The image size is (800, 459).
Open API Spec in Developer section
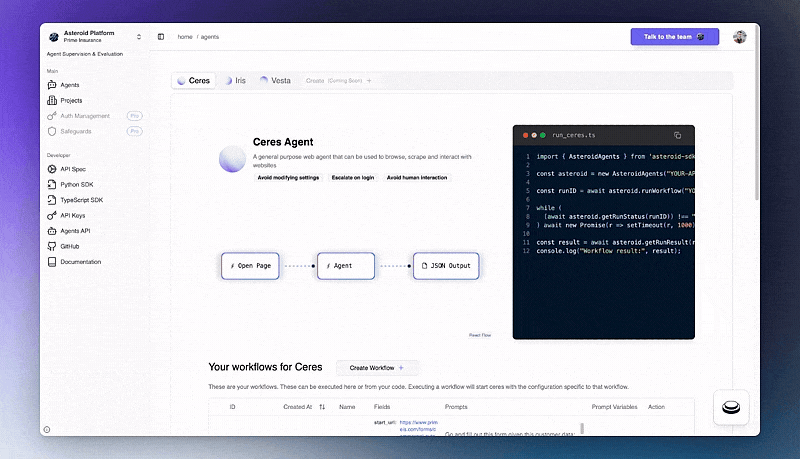(x=72, y=169)
